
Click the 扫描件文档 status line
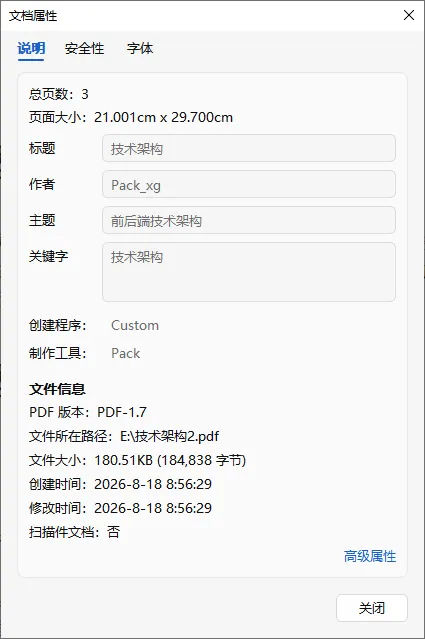click(x=74, y=532)
